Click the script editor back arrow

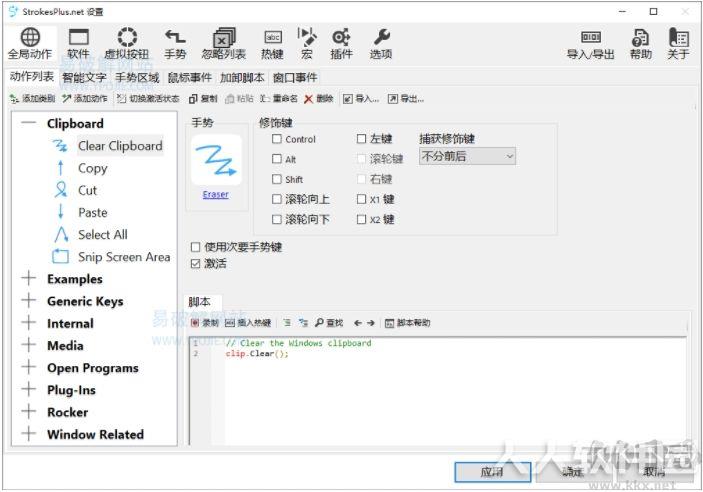[x=357, y=323]
